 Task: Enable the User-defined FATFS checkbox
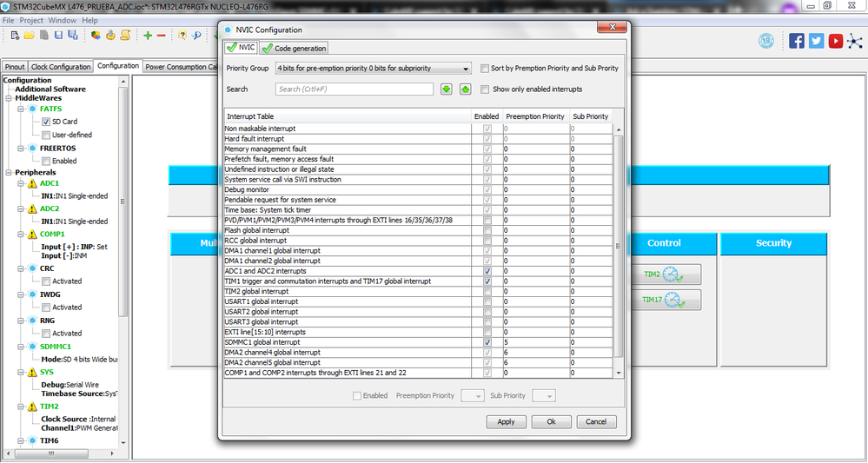46,135
